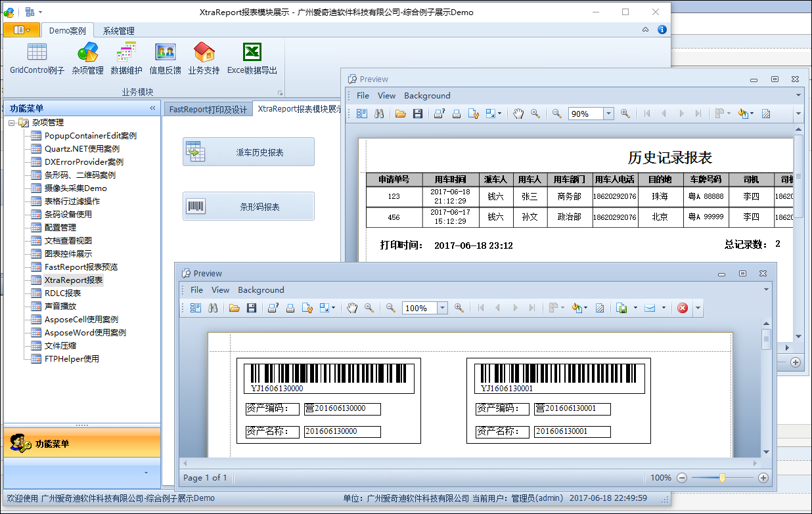Select RDLC报表 in the function tree
Screen dimensions: 812x514
coord(63,293)
